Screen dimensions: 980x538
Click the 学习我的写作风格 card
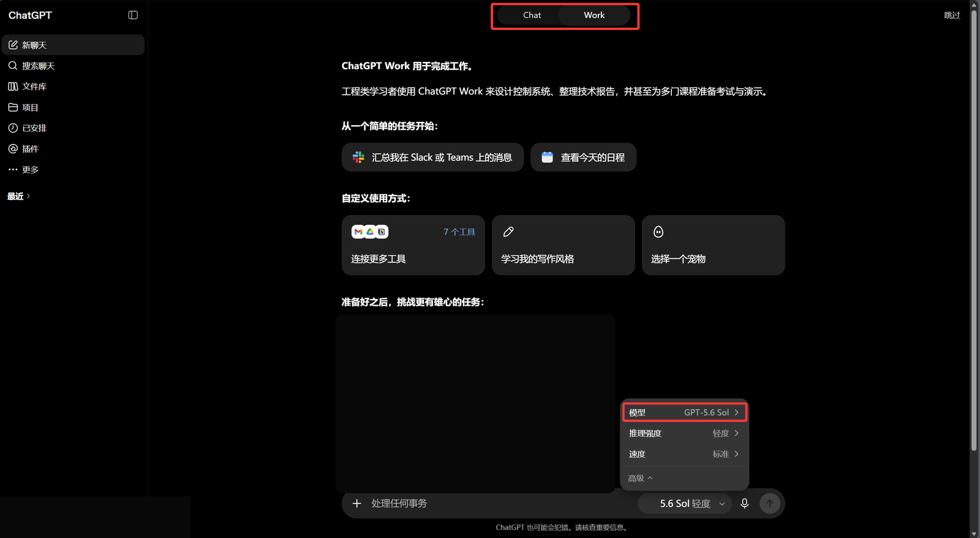pos(563,245)
